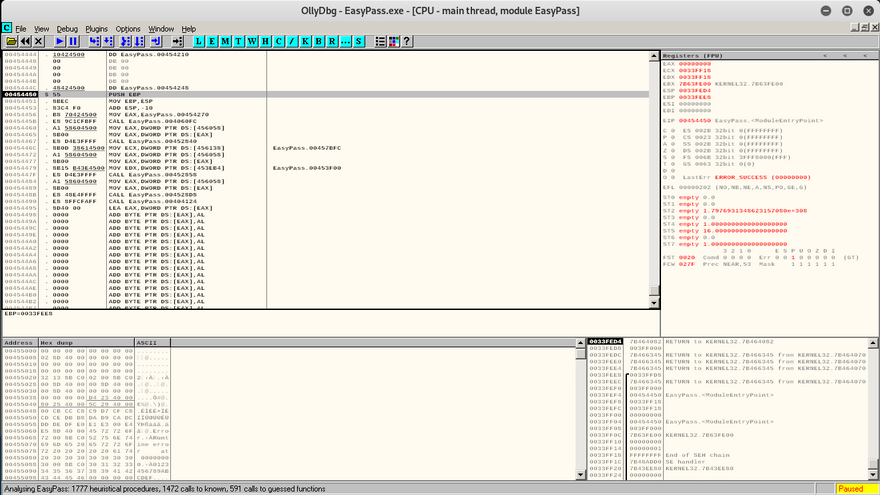This screenshot has height=495, width=880.
Task: Click the Step into toolbar icon
Action: (x=94, y=42)
